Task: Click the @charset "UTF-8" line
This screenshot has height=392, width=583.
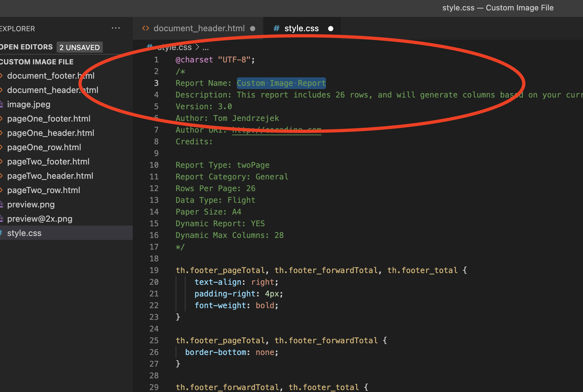Action: [x=215, y=60]
